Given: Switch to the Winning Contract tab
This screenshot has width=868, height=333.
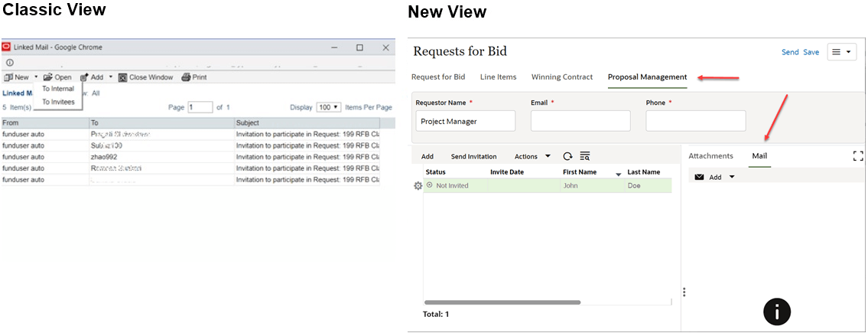Looking at the screenshot, I should click(x=562, y=77).
